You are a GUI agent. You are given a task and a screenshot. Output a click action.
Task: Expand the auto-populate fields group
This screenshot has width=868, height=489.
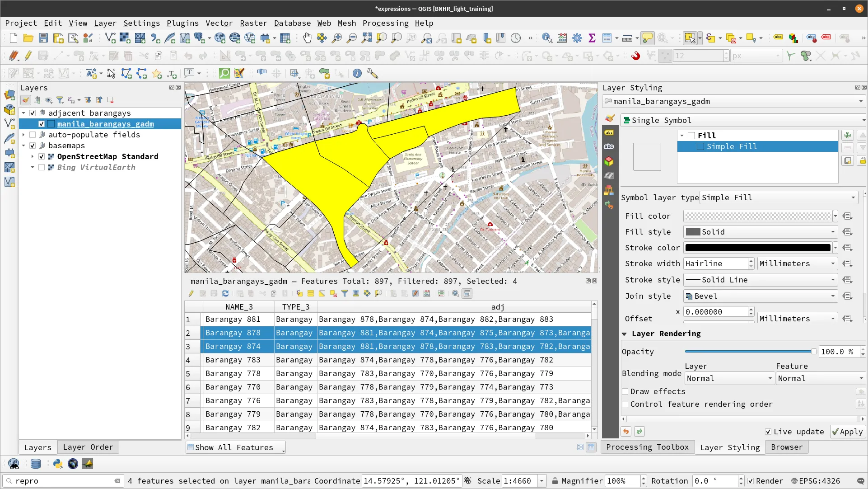(x=23, y=135)
